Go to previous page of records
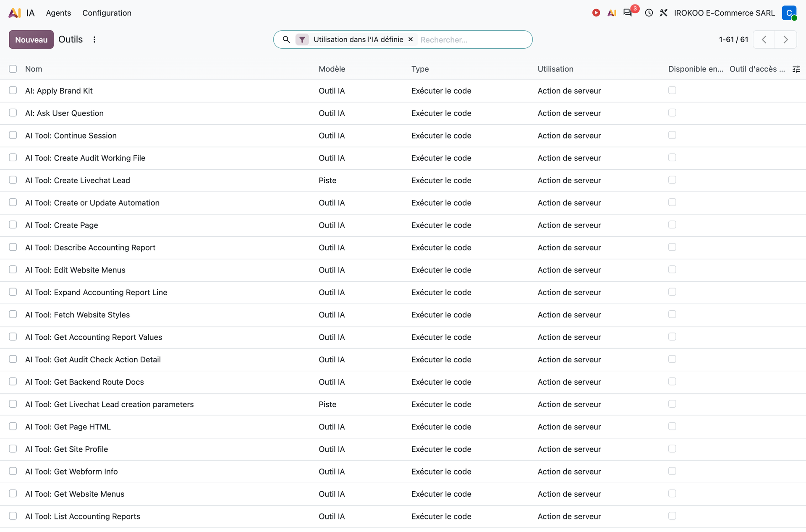Screen dimensions: 806x532 (764, 39)
